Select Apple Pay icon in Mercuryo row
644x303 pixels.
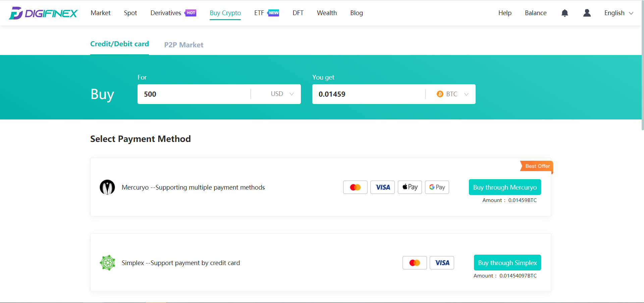tap(410, 187)
